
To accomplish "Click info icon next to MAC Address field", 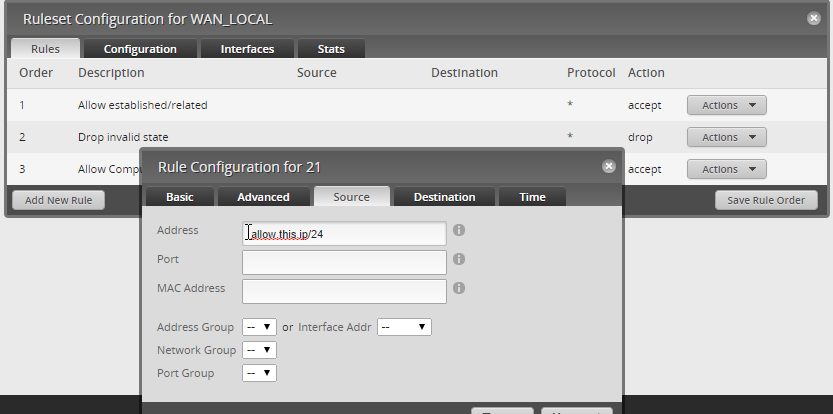I will [x=459, y=288].
